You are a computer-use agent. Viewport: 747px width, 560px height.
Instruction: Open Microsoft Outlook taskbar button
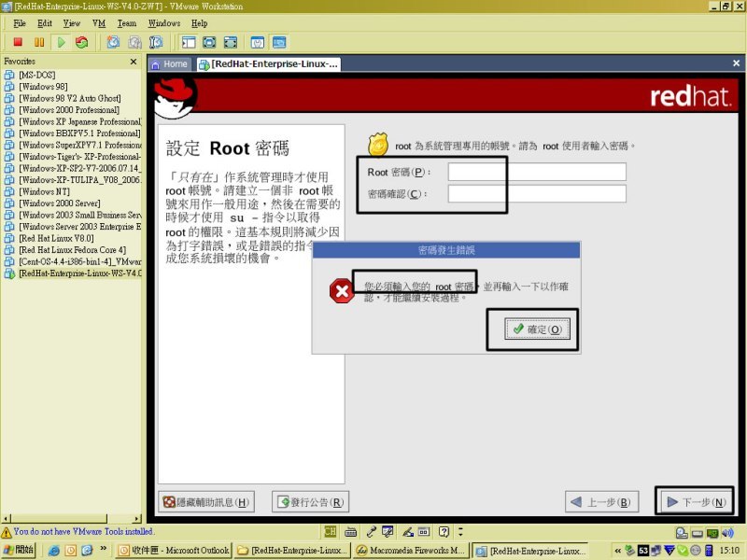174,551
